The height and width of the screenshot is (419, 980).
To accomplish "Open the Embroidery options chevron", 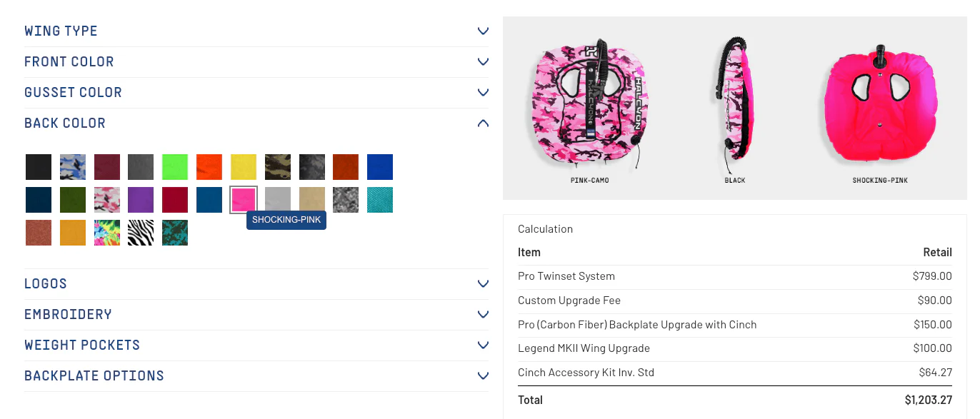I will [x=483, y=315].
